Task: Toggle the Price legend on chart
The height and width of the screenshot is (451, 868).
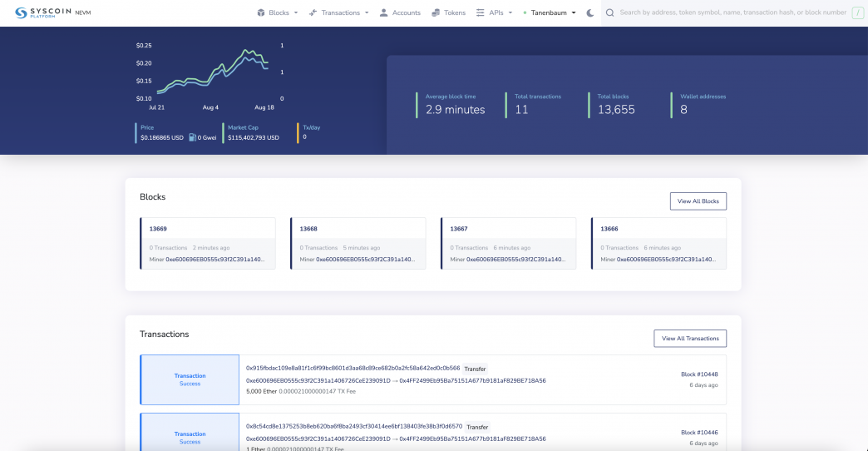Action: [x=147, y=127]
